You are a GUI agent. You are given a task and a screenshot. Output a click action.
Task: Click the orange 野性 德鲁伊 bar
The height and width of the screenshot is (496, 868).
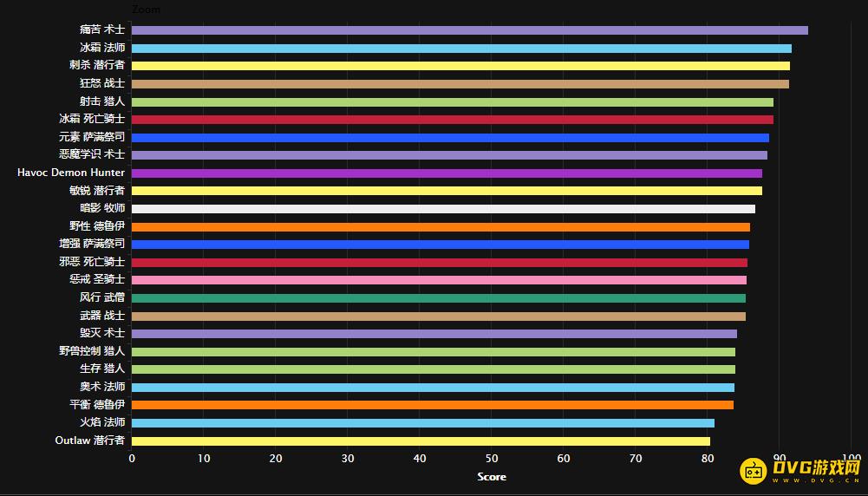441,227
